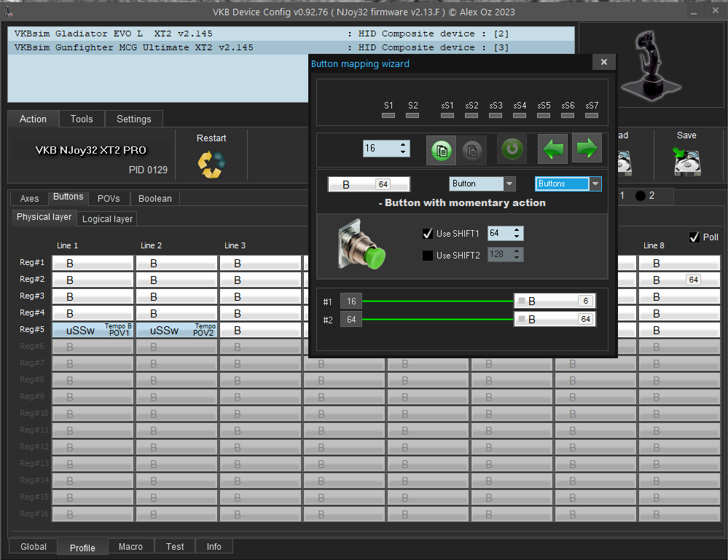This screenshot has width=728, height=560.
Task: Switch to the Axes tab
Action: click(29, 198)
